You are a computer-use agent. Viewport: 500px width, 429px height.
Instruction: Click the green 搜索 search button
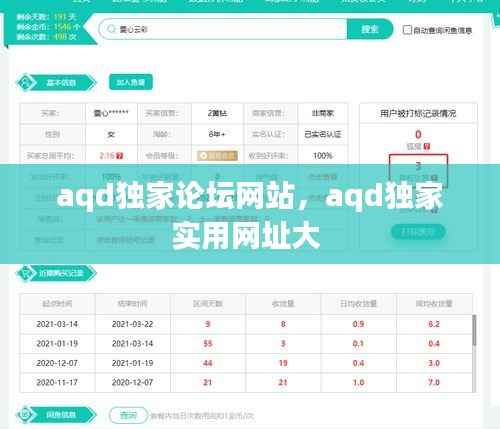370,29
